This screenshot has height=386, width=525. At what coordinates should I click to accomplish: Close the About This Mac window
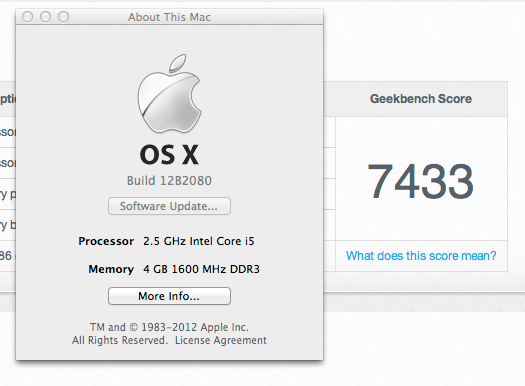[27, 16]
